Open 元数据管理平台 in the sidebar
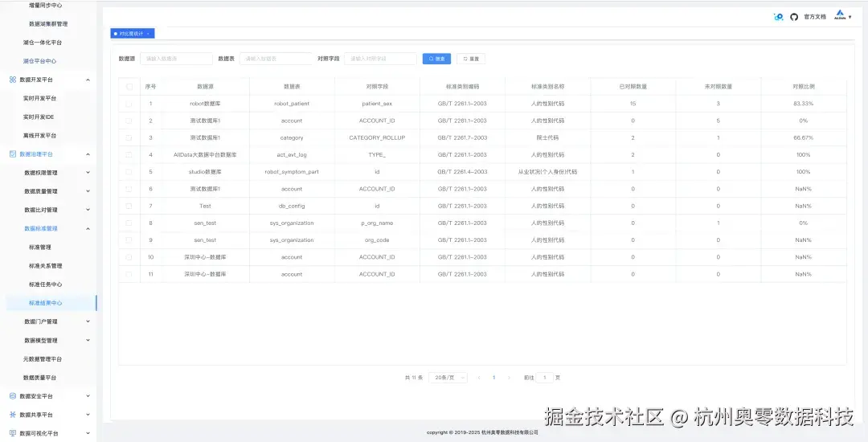 43,359
